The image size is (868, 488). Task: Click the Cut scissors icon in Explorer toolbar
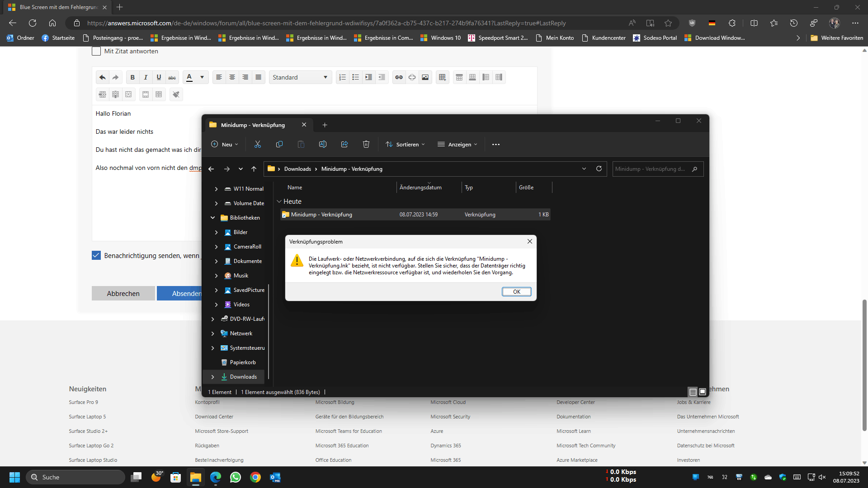258,144
